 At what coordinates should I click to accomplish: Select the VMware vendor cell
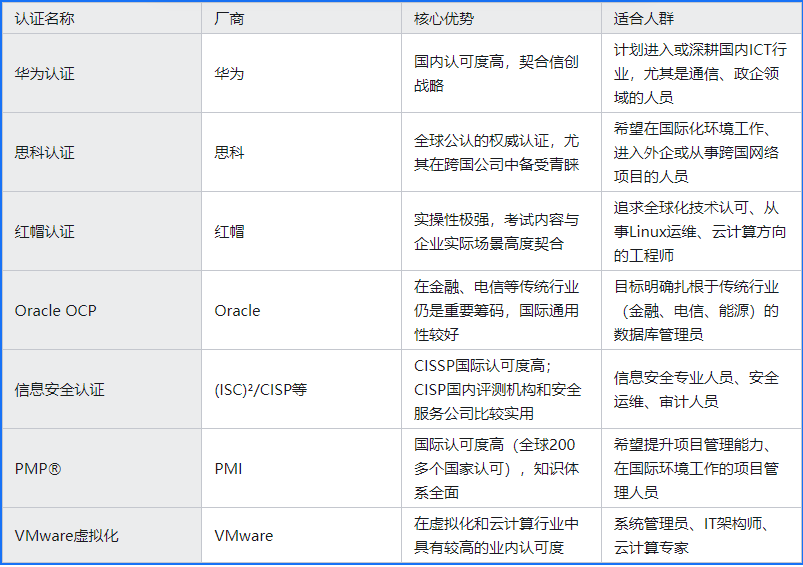pyautogui.click(x=302, y=535)
